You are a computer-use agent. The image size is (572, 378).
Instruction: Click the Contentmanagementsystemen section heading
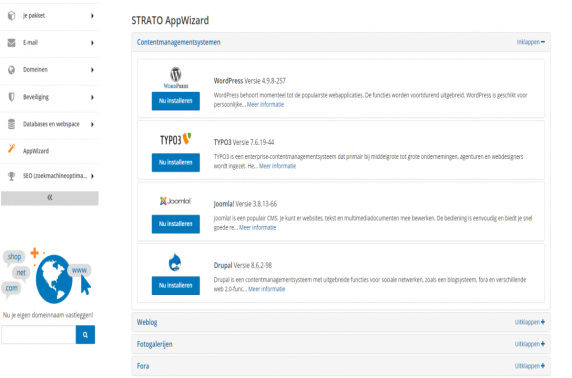pos(178,42)
